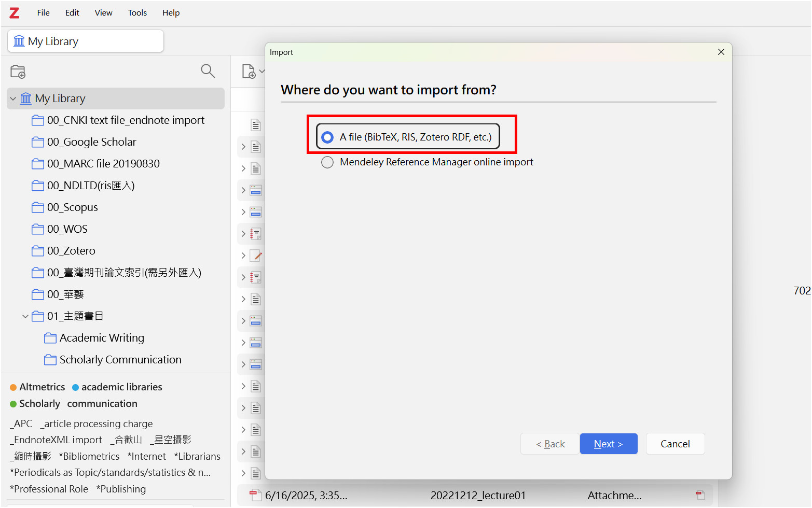Click folder icon beside Scholarly Communication
Image resolution: width=812 pixels, height=508 pixels.
pos(50,360)
